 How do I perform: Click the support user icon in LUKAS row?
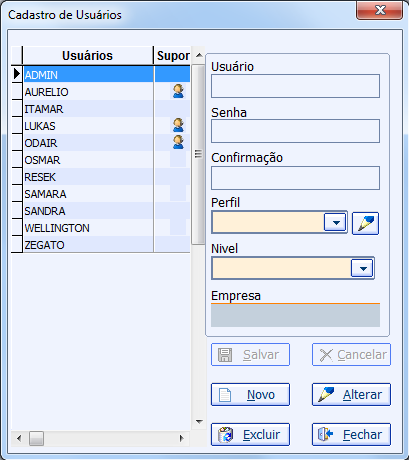(178, 125)
